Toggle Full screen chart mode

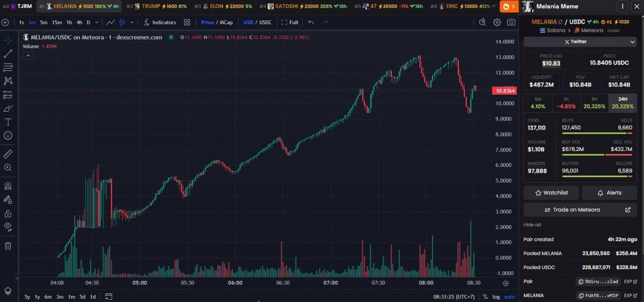click(290, 23)
